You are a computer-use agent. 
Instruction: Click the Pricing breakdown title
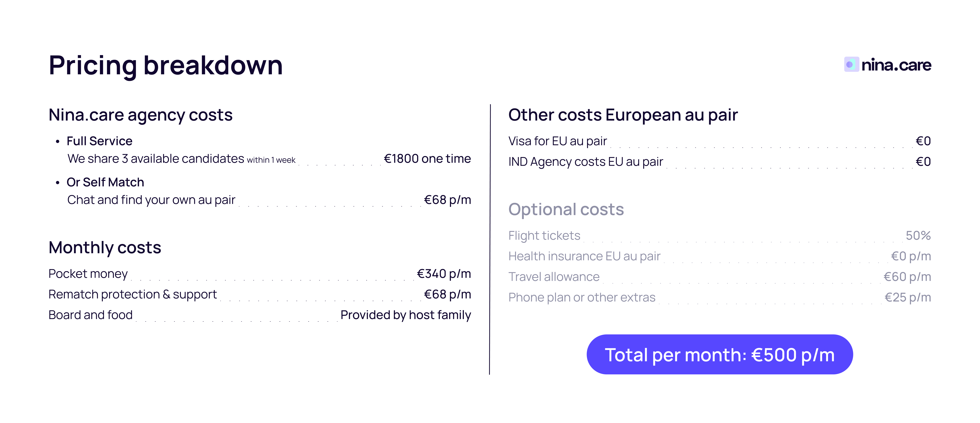pos(166,65)
